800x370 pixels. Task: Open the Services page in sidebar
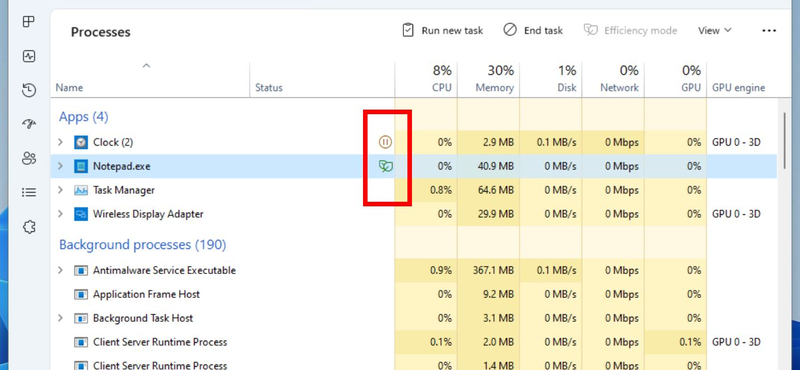point(29,227)
